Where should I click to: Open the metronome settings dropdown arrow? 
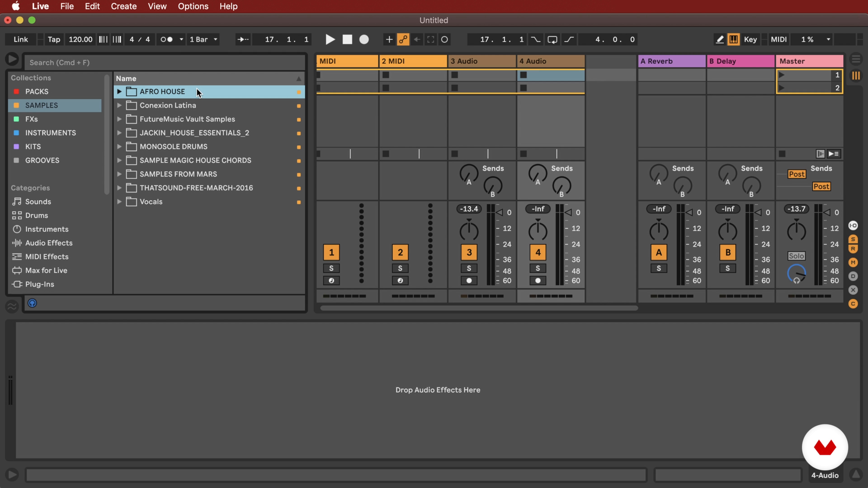tap(181, 39)
